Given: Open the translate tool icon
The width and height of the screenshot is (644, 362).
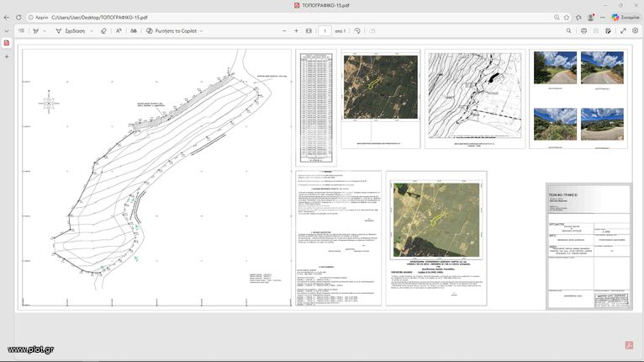Looking at the screenshot, I should [134, 31].
